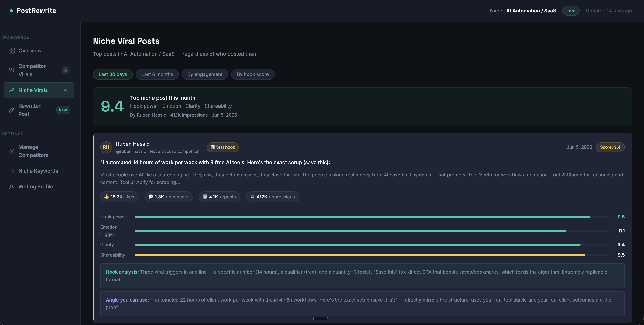Image resolution: width=644 pixels, height=325 pixels.
Task: Sort posts By engagement
Action: [x=205, y=74]
